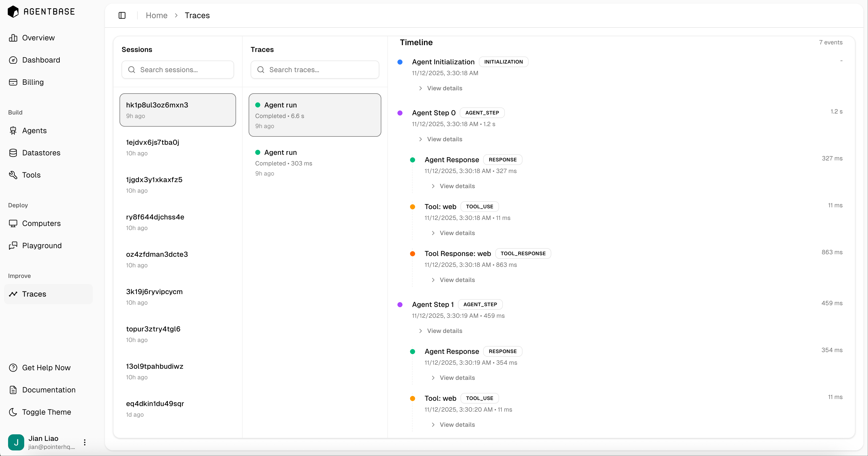This screenshot has height=456, width=868.
Task: Expand View details under Tool Response: web
Action: (x=457, y=280)
